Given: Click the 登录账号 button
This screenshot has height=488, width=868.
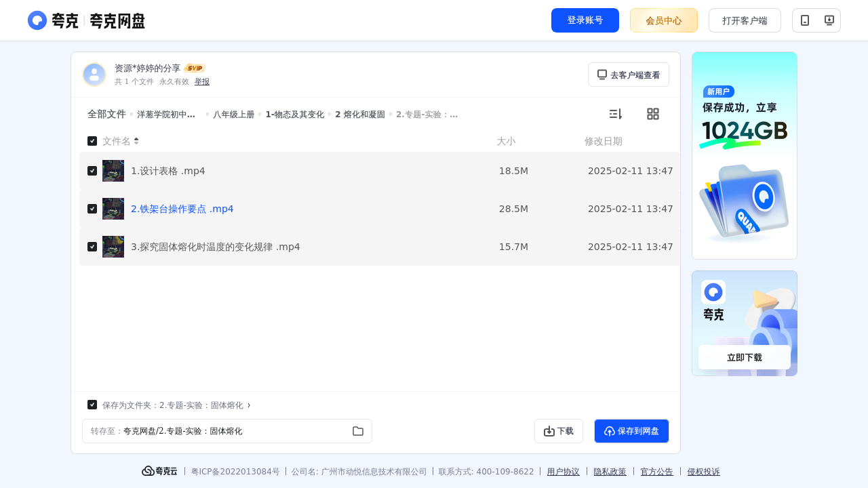Looking at the screenshot, I should [x=585, y=20].
